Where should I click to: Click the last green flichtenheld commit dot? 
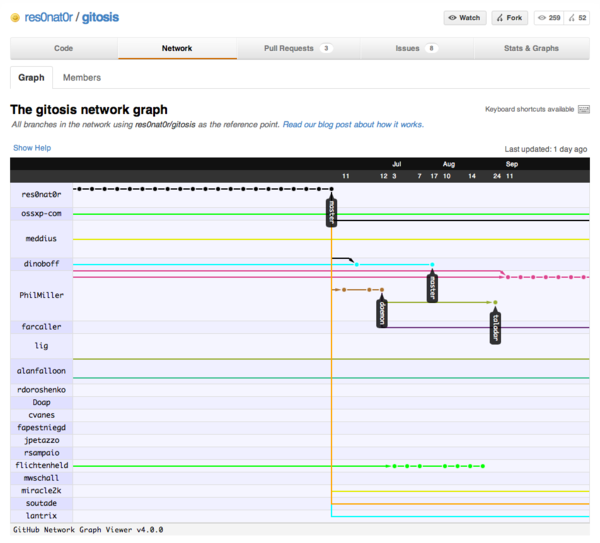point(483,466)
